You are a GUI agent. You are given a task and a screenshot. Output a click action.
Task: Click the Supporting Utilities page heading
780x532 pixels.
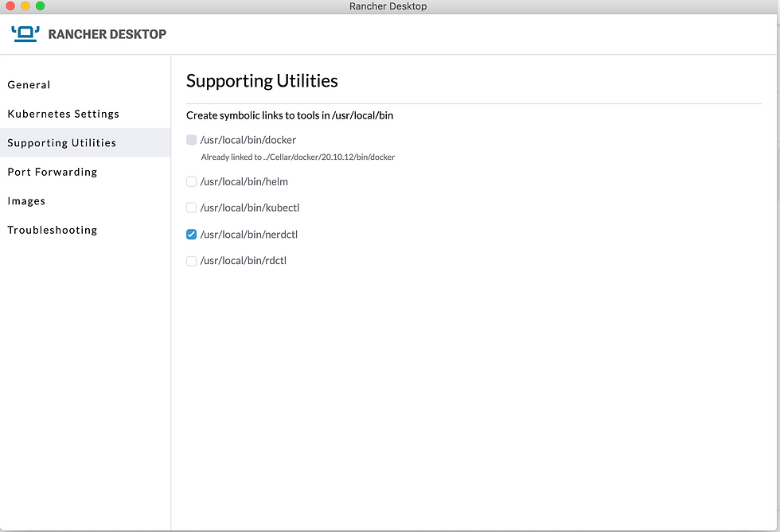click(x=262, y=80)
